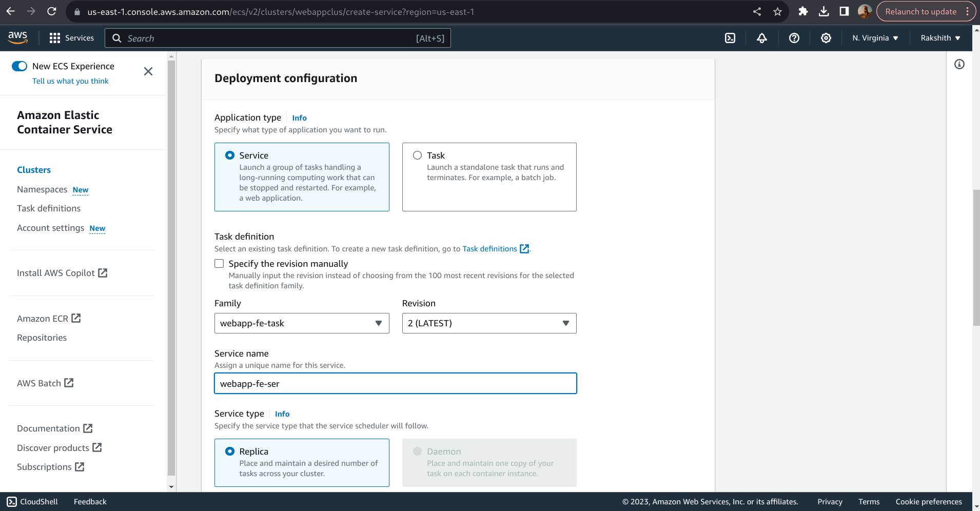Image resolution: width=980 pixels, height=511 pixels.
Task: Open the AWS support help icon
Action: point(794,38)
